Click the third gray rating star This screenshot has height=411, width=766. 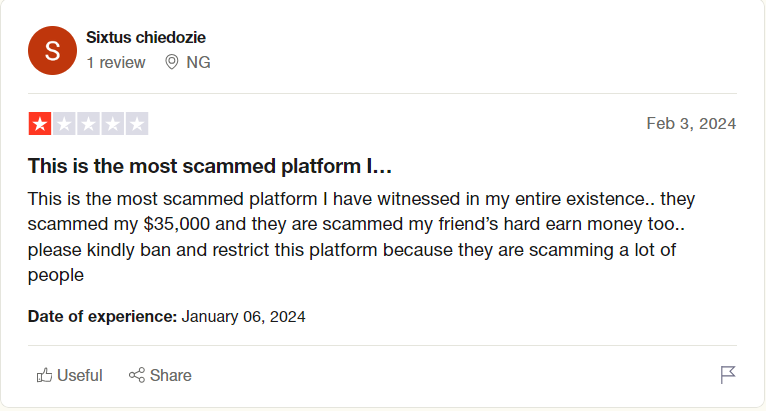coord(88,124)
